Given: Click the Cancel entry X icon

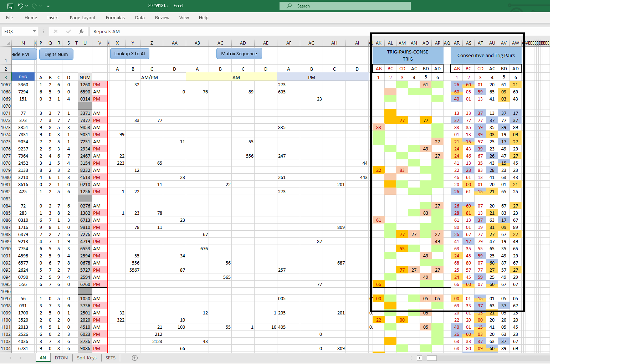Looking at the screenshot, I should point(56,31).
